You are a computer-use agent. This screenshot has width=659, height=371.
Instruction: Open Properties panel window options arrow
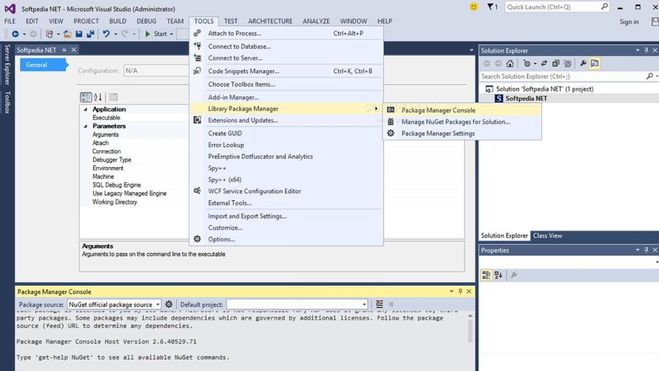click(x=638, y=250)
